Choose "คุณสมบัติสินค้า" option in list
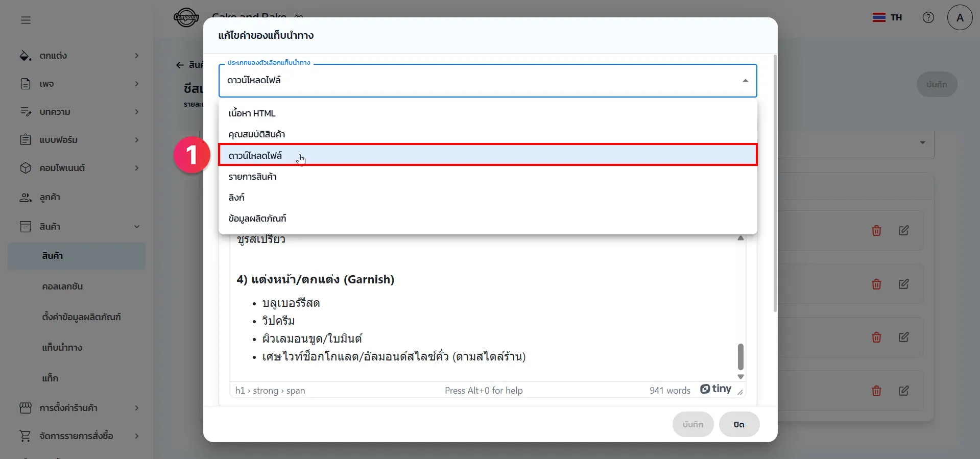The height and width of the screenshot is (459, 980). pyautogui.click(x=256, y=134)
